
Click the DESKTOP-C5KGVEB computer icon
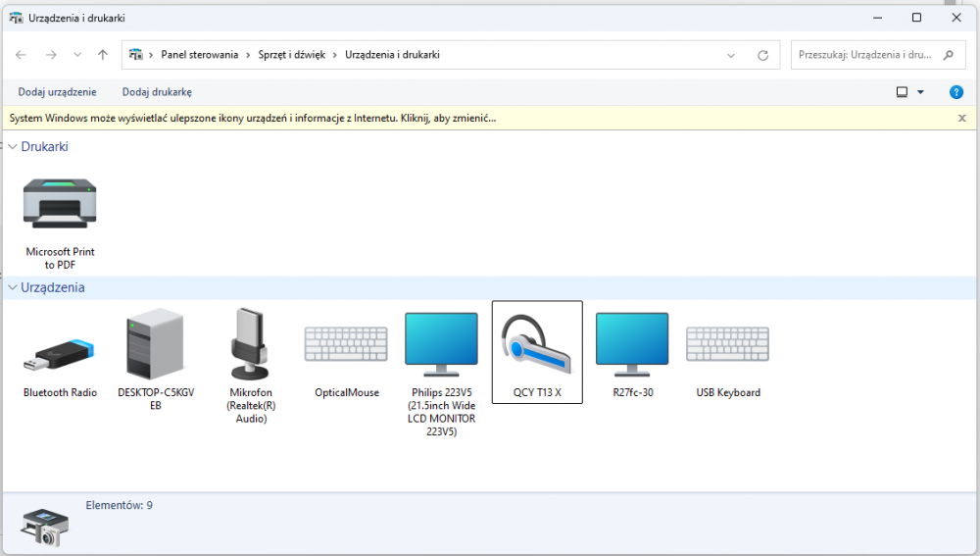pos(155,344)
